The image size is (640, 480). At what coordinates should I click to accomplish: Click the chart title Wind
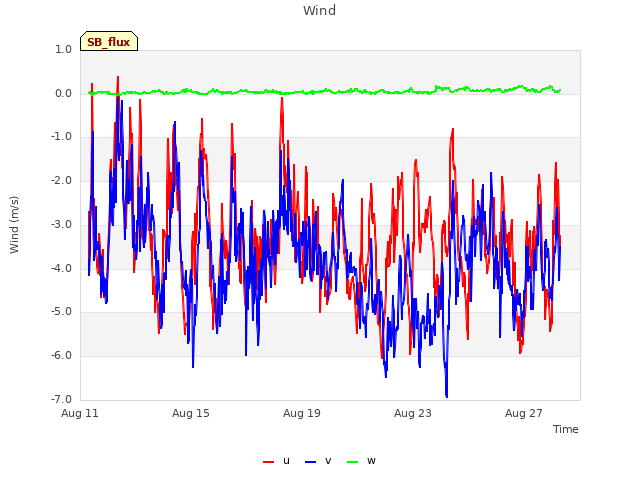320,10
